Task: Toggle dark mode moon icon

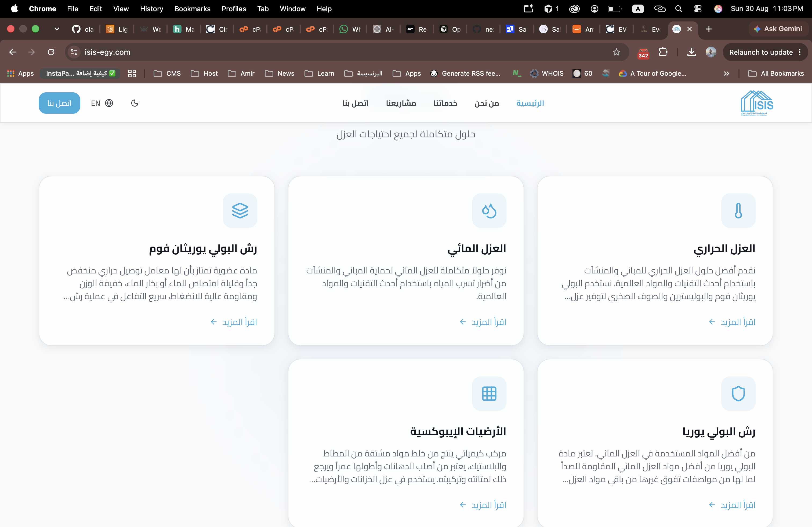Action: [135, 103]
